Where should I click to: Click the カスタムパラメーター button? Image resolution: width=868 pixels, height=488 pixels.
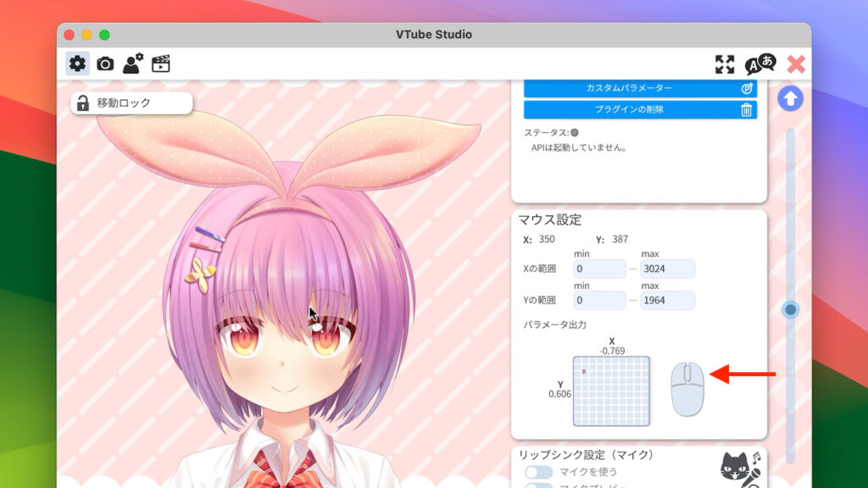click(640, 88)
